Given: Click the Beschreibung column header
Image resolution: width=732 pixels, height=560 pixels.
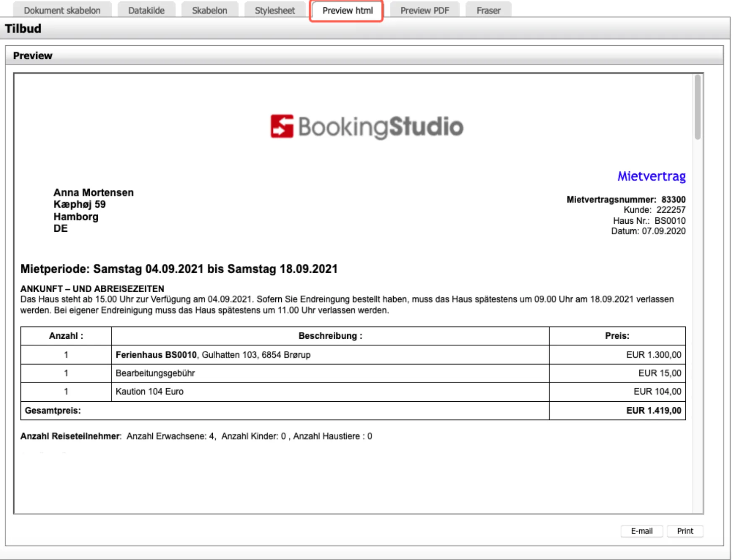Looking at the screenshot, I should pyautogui.click(x=330, y=336).
